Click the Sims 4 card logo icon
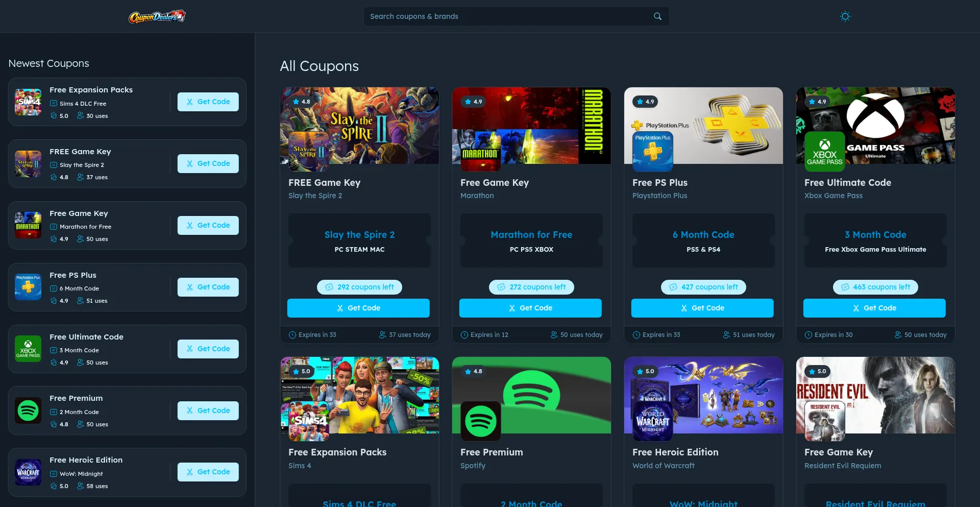 pyautogui.click(x=309, y=421)
